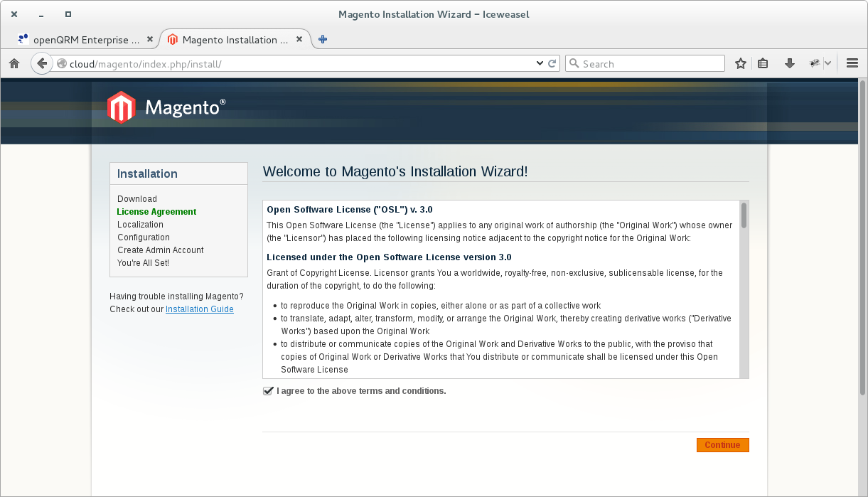
Task: Click 'I agree to the above terms' label
Action: (361, 391)
